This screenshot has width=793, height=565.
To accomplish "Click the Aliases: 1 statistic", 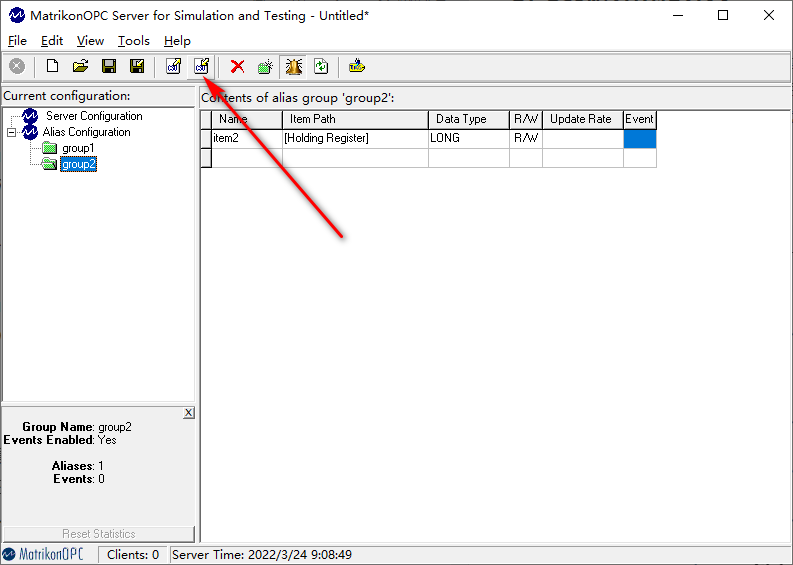I will (x=77, y=466).
